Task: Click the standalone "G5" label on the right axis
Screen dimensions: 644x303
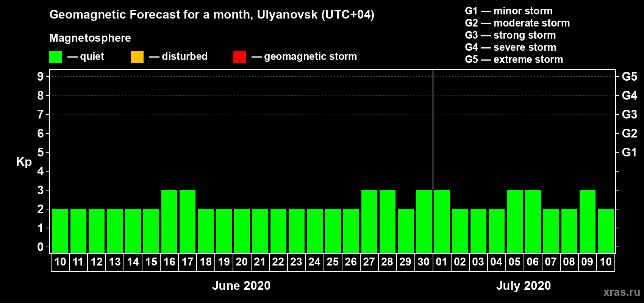Action: point(630,77)
